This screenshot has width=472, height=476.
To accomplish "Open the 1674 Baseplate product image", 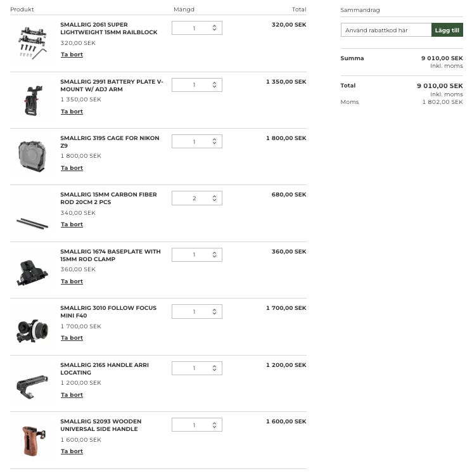I will coord(32,271).
